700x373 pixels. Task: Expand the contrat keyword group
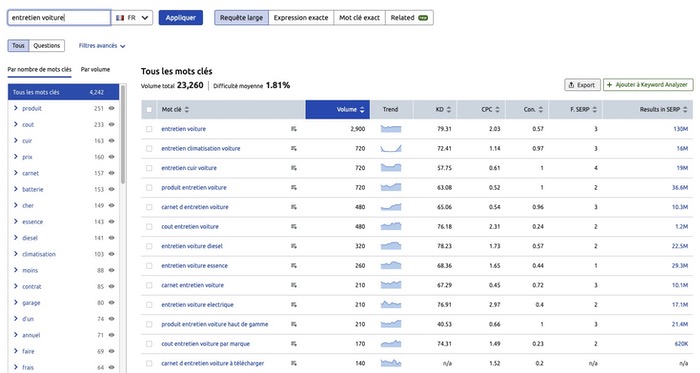[x=16, y=286]
